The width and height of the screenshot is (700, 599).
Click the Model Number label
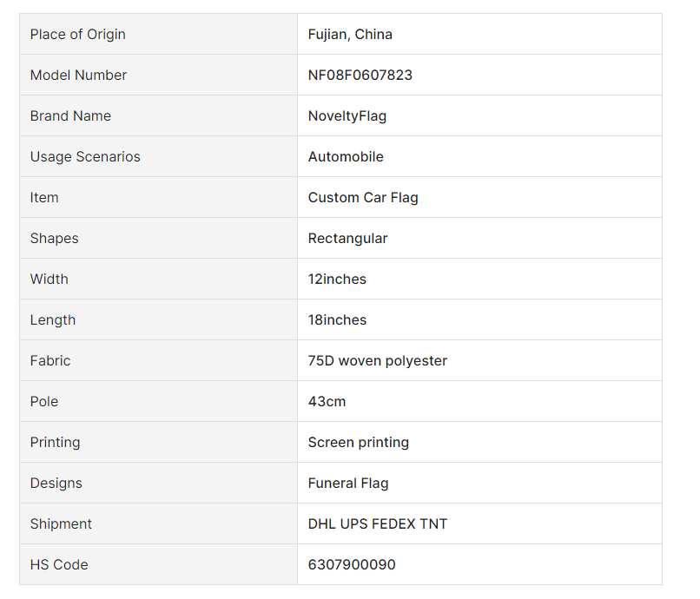click(x=78, y=76)
